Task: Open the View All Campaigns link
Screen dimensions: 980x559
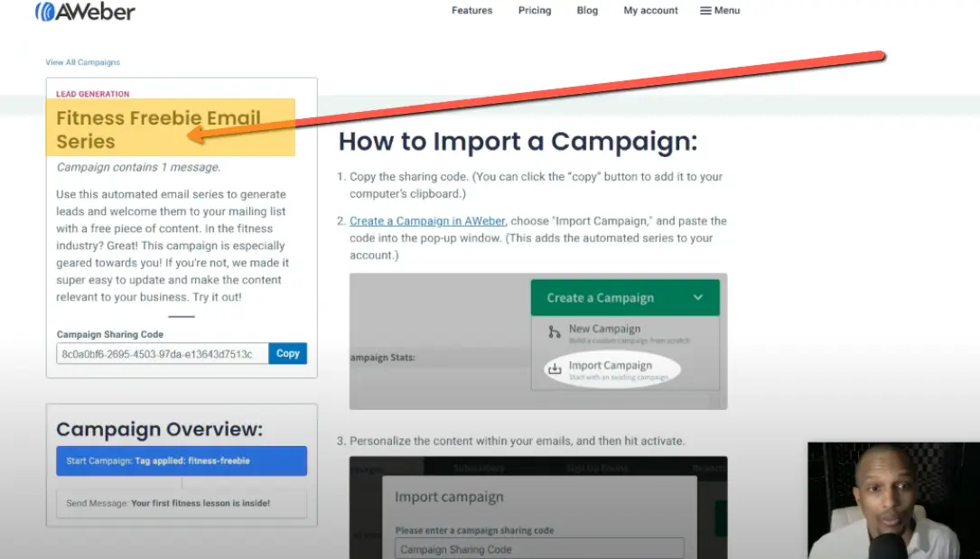Action: click(x=82, y=61)
